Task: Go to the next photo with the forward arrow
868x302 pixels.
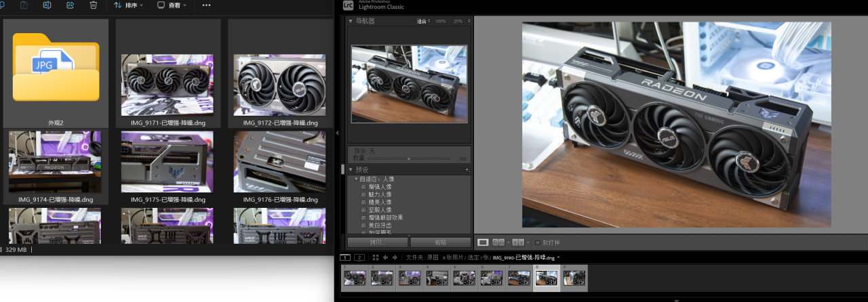Action: [x=395, y=257]
